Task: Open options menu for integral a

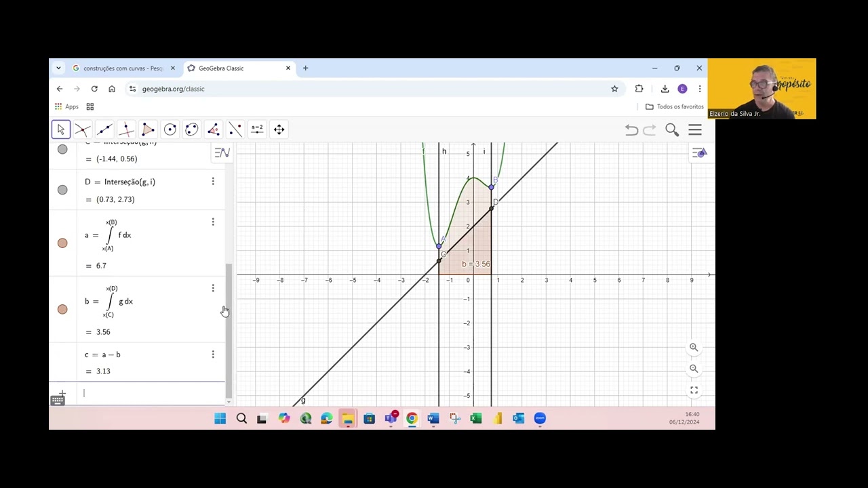Action: (213, 222)
